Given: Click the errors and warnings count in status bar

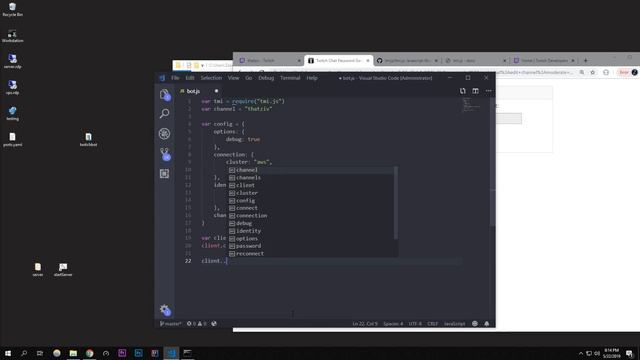Looking at the screenshot, I should click(197, 324).
